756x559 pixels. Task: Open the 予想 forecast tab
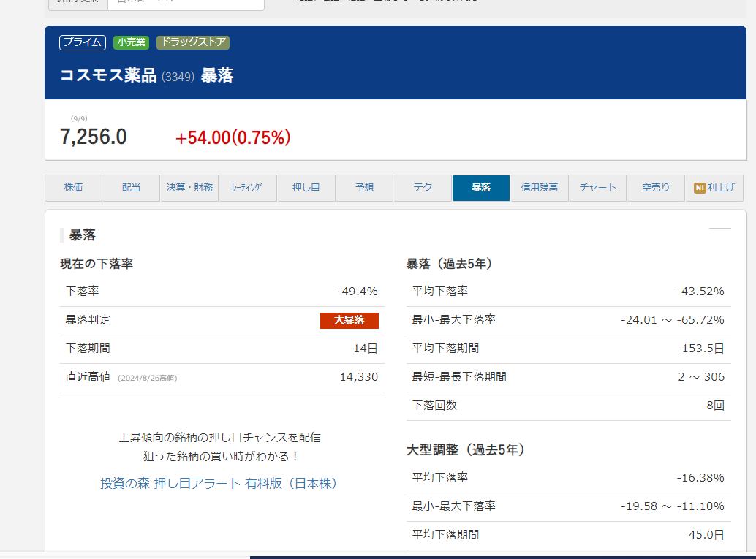click(364, 188)
